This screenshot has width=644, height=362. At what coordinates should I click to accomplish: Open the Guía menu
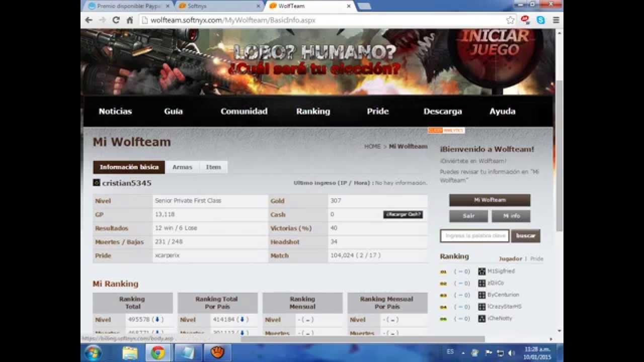[x=174, y=111]
